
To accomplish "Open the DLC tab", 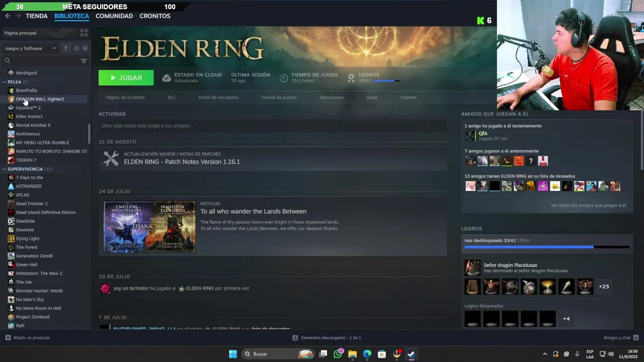I will [x=172, y=98].
